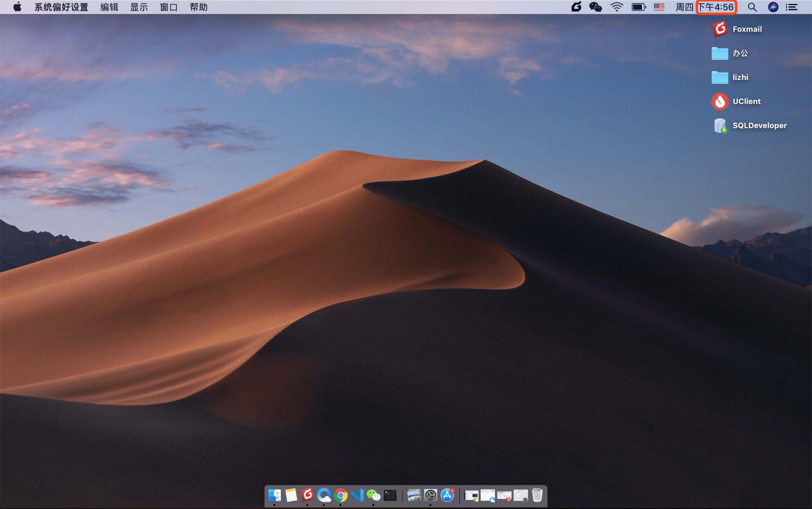Viewport: 812px width, 509px height.
Task: Restore the minimized Foxmail window in Dock
Action: coord(504,496)
